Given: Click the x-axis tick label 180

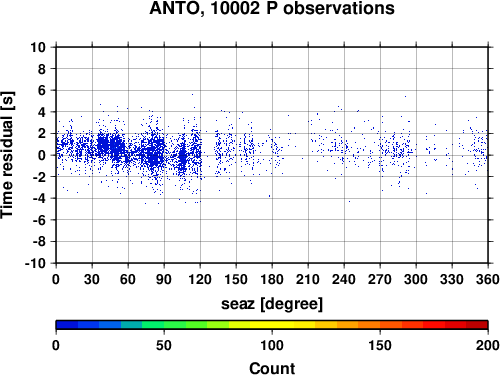Looking at the screenshot, I should 272,279.
